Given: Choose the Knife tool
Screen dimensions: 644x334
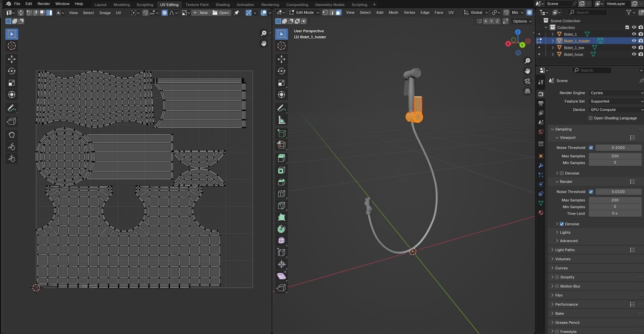Looking at the screenshot, I should [x=282, y=206].
